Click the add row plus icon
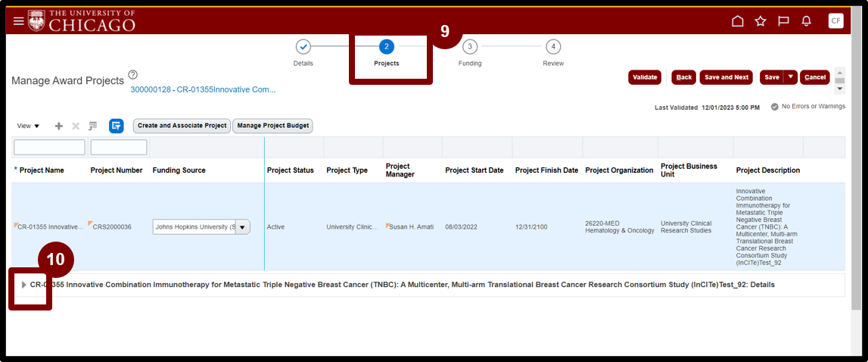The height and width of the screenshot is (362, 868). click(59, 126)
